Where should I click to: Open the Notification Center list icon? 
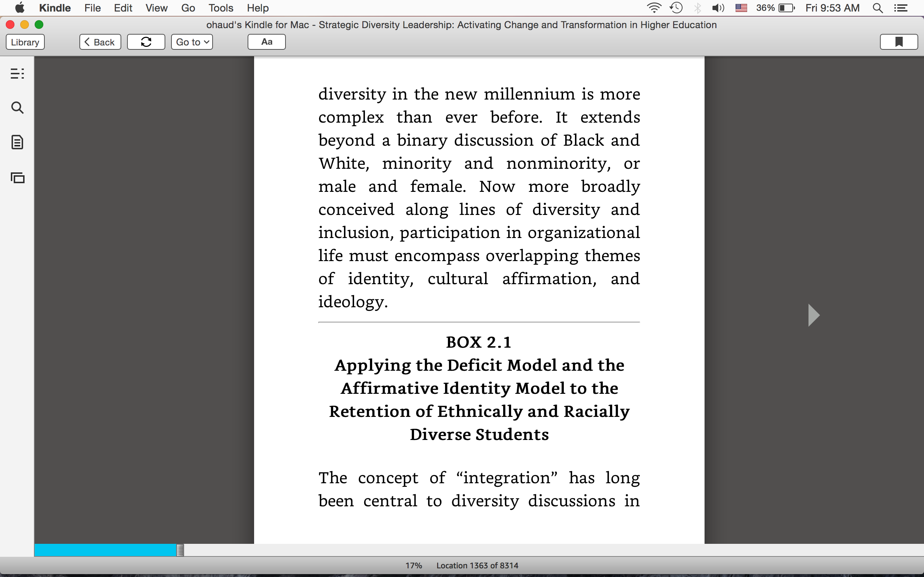[x=900, y=8]
